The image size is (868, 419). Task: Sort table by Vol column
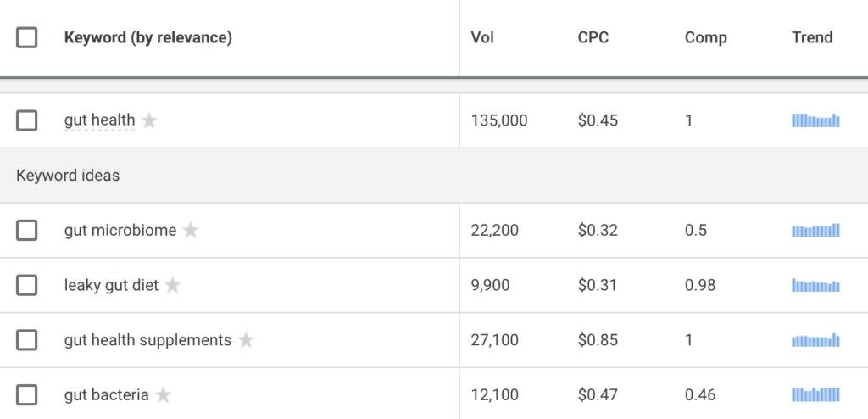[x=482, y=37]
